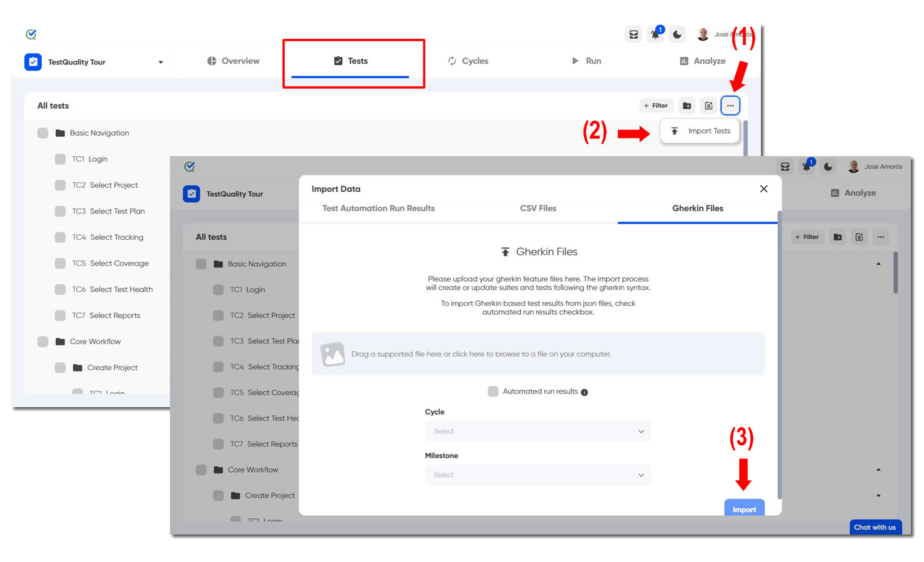Click the create test document icon
924x562 pixels.
708,106
